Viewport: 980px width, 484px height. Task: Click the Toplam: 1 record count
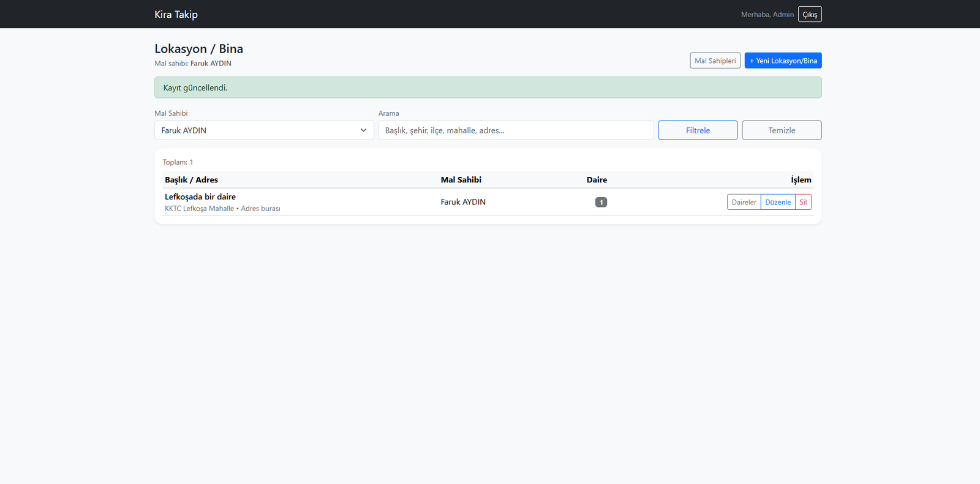click(178, 162)
